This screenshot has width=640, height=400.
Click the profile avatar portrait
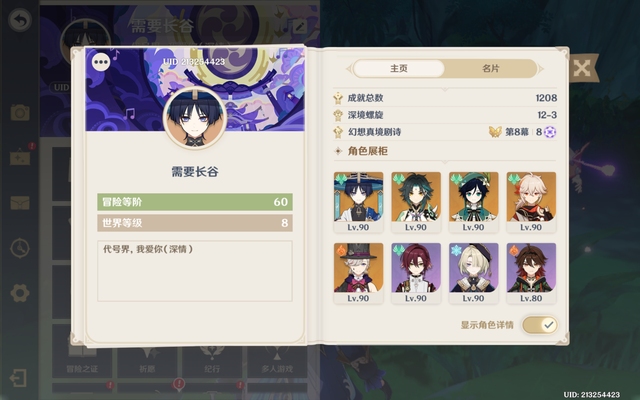pos(195,118)
